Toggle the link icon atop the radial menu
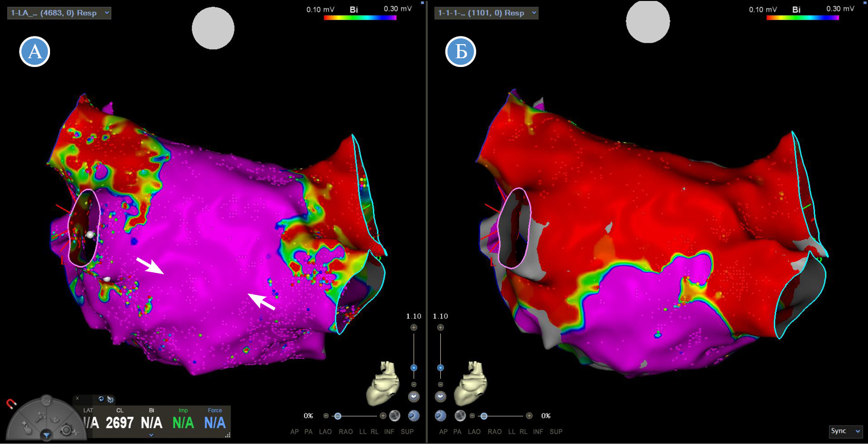The height and width of the screenshot is (444, 868). point(46,400)
